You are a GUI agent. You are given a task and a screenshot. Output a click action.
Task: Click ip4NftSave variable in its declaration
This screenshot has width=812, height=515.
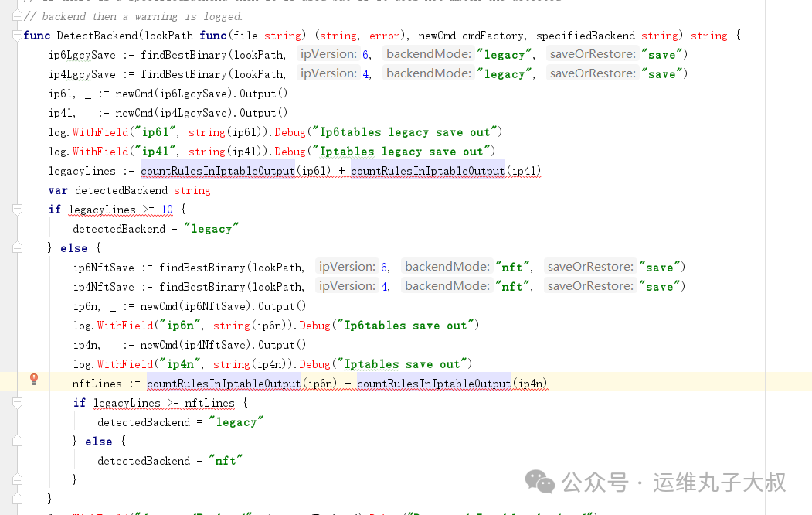(104, 287)
